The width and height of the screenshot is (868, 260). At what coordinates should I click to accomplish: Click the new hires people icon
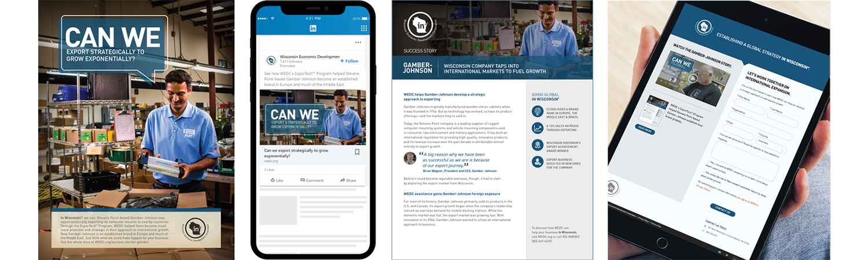[538, 162]
